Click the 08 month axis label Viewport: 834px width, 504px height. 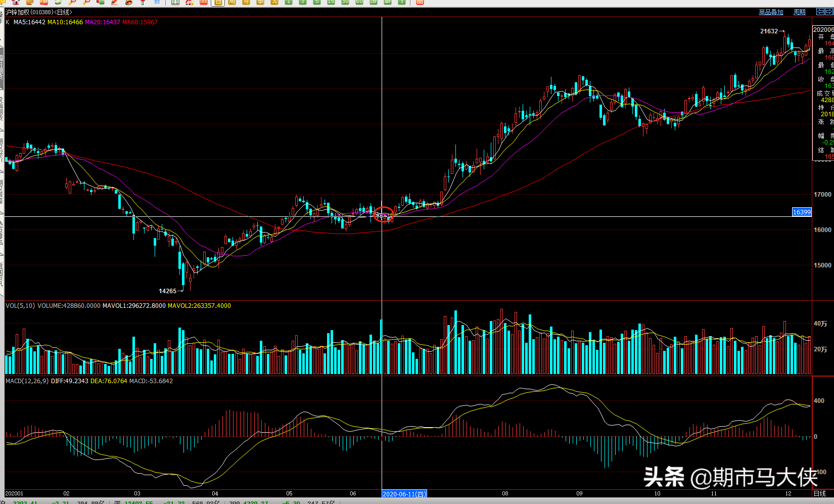[505, 493]
